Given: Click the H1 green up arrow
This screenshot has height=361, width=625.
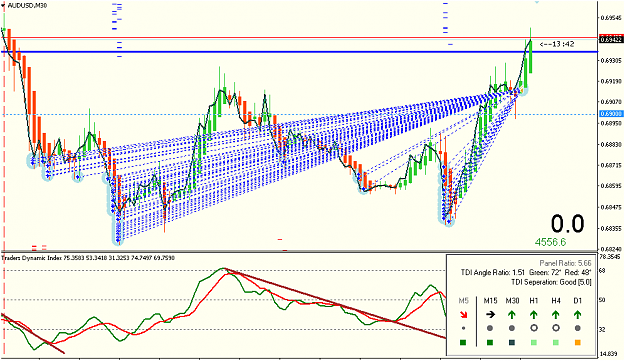Looking at the screenshot, I should (534, 315).
